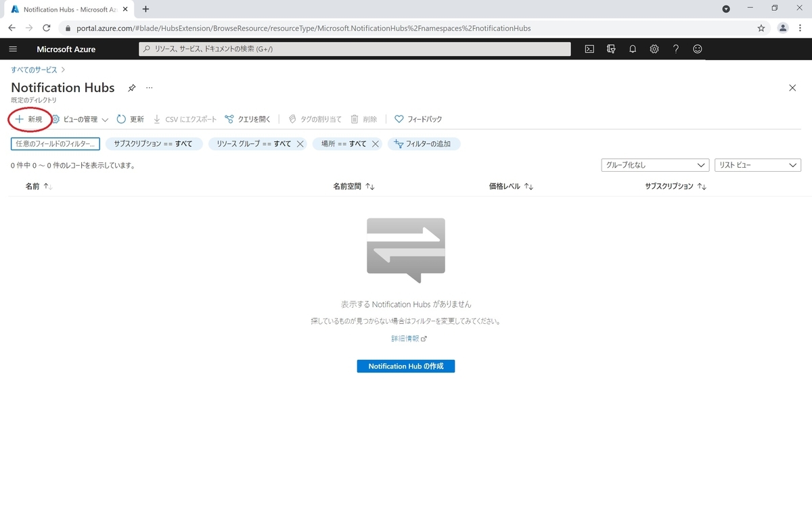Click クエリを開く open query button
Image resolution: width=812 pixels, height=518 pixels.
(248, 119)
